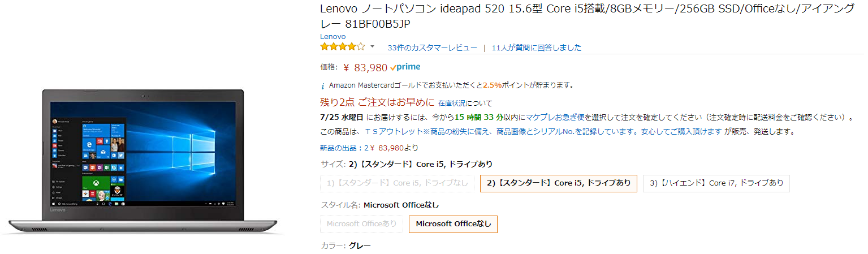The width and height of the screenshot is (868, 254).
Task: Open the 33件のカスタマーレビュー link
Action: pos(432,48)
